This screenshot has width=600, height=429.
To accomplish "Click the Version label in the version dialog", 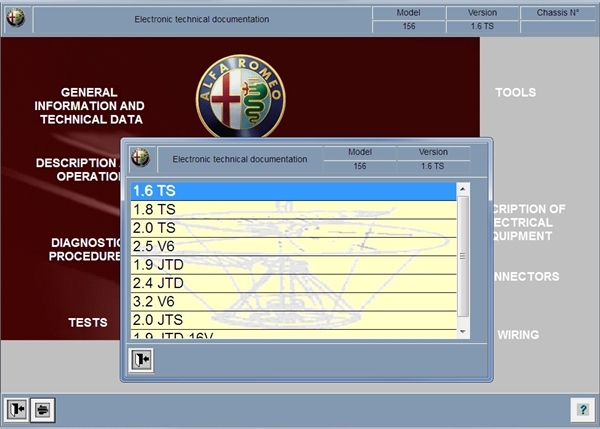I will 433,152.
